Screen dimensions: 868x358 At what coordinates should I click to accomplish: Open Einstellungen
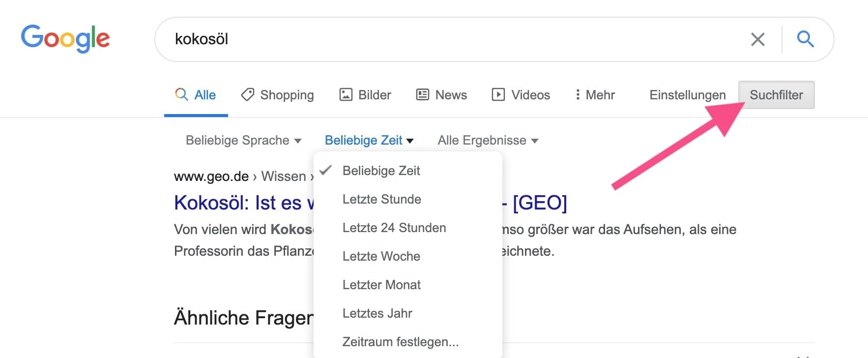(x=688, y=95)
